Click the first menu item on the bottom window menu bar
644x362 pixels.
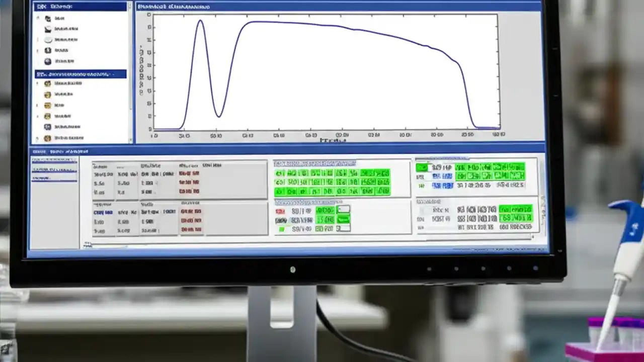tap(40, 151)
